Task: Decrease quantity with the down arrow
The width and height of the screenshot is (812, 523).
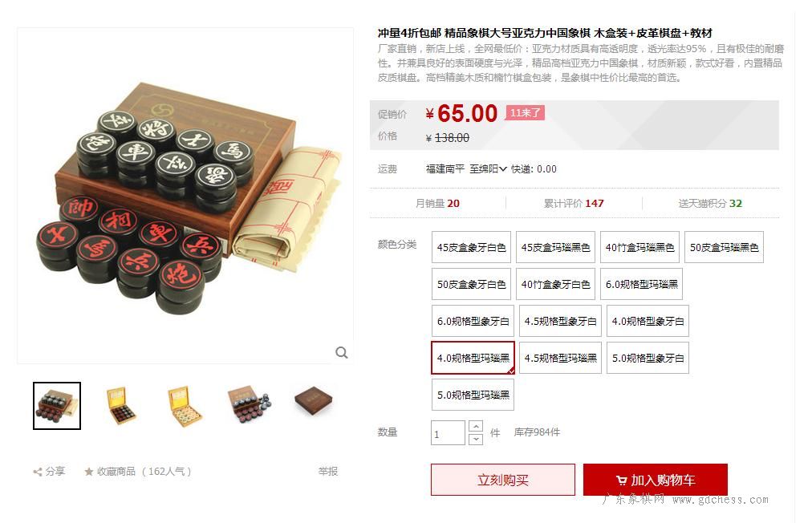Action: click(x=475, y=439)
